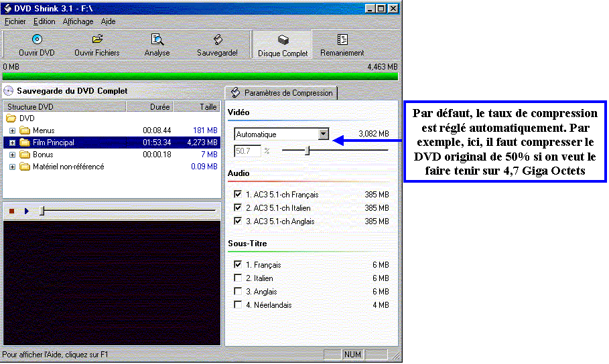609x364 pixels.
Task: Click the window resize grip corner
Action: [395, 355]
